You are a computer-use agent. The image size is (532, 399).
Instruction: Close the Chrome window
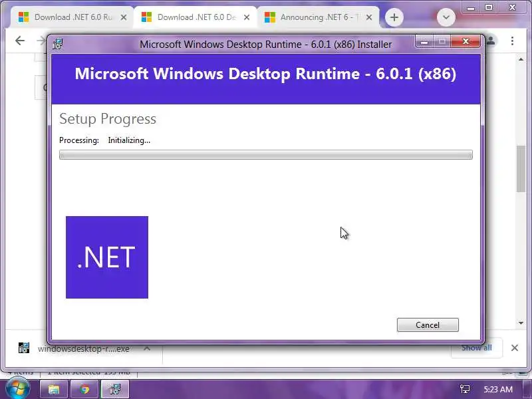[x=512, y=7]
